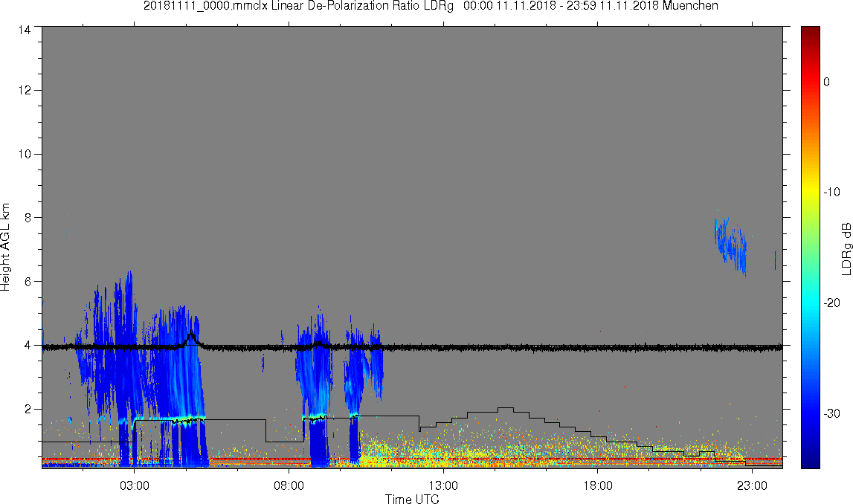Click the word 'Muenchen' in the title
The height and width of the screenshot is (504, 853).
click(x=690, y=6)
